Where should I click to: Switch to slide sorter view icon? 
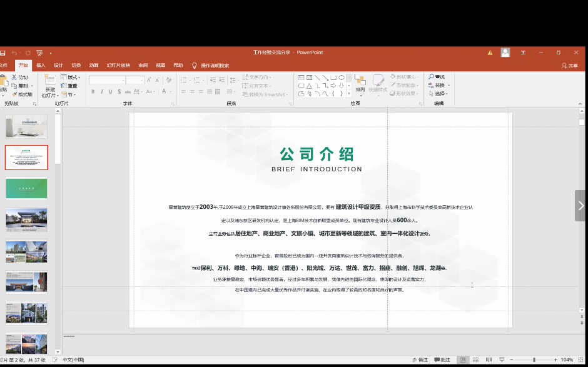[475, 359]
